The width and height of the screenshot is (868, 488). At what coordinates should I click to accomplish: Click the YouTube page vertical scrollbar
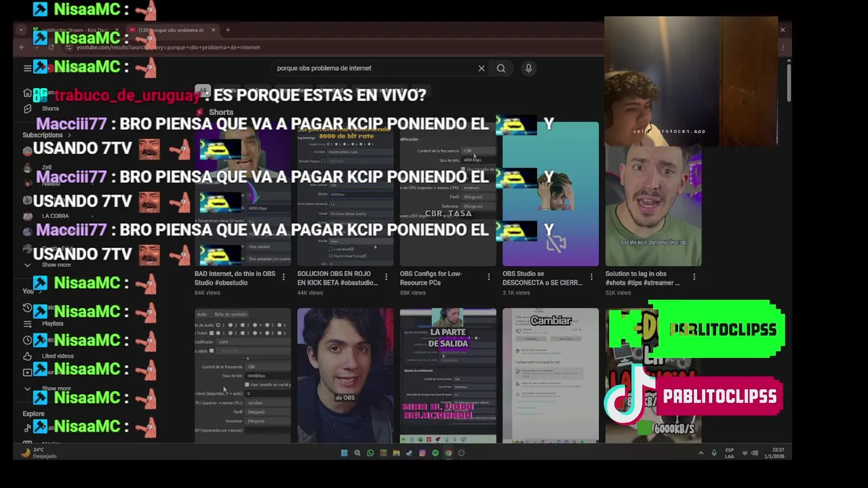pos(789,81)
